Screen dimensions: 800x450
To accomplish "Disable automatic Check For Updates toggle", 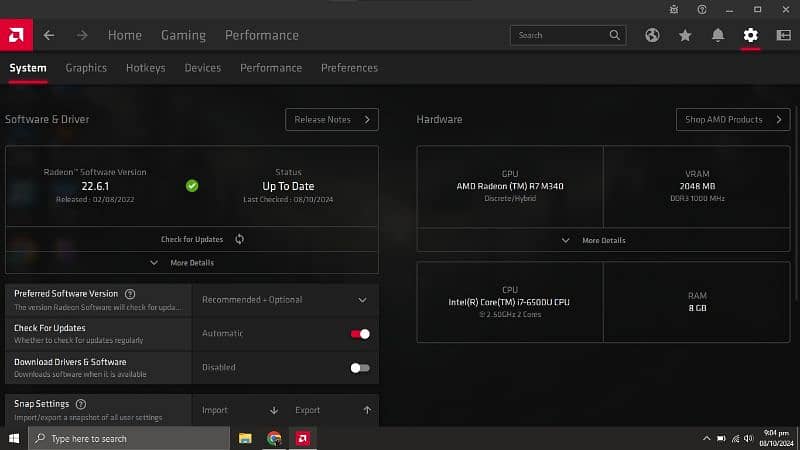I will [360, 334].
